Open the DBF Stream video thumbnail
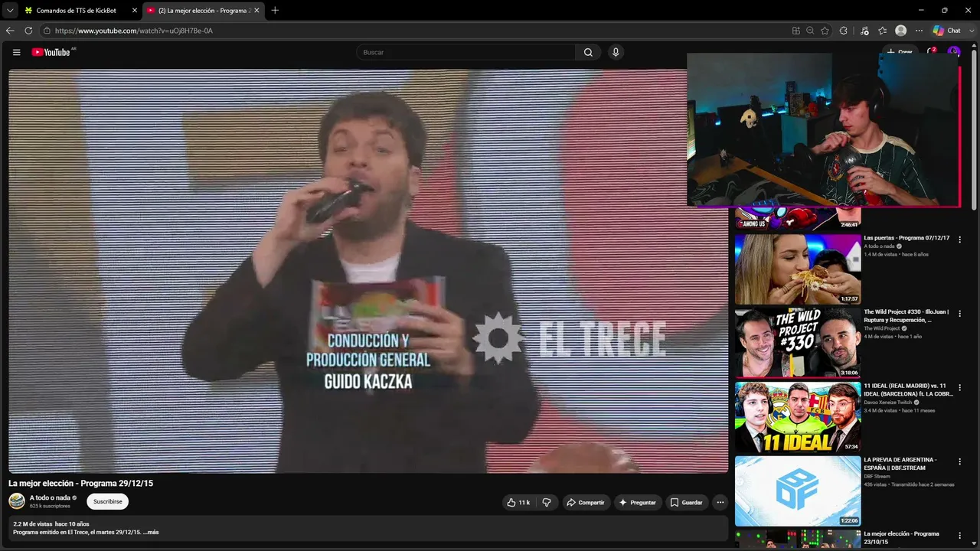 pyautogui.click(x=798, y=491)
